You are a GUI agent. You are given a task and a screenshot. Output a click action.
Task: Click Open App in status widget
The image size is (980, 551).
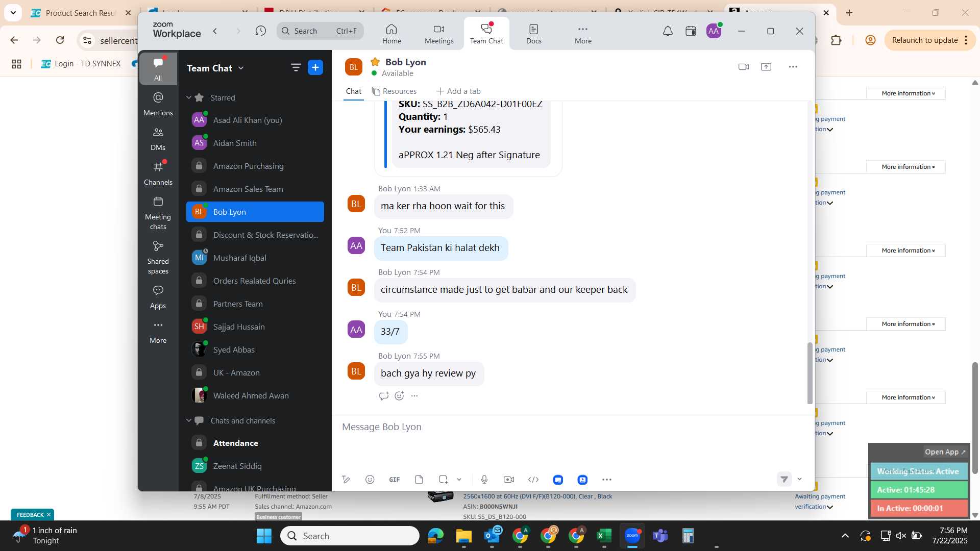945,452
